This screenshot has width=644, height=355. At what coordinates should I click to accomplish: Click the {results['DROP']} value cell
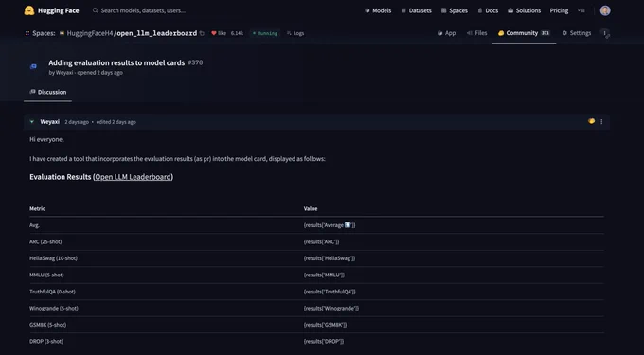(x=324, y=341)
